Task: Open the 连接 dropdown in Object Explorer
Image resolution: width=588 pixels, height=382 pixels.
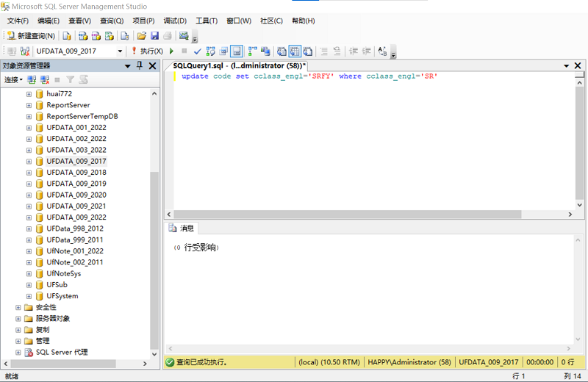Action: tap(13, 79)
